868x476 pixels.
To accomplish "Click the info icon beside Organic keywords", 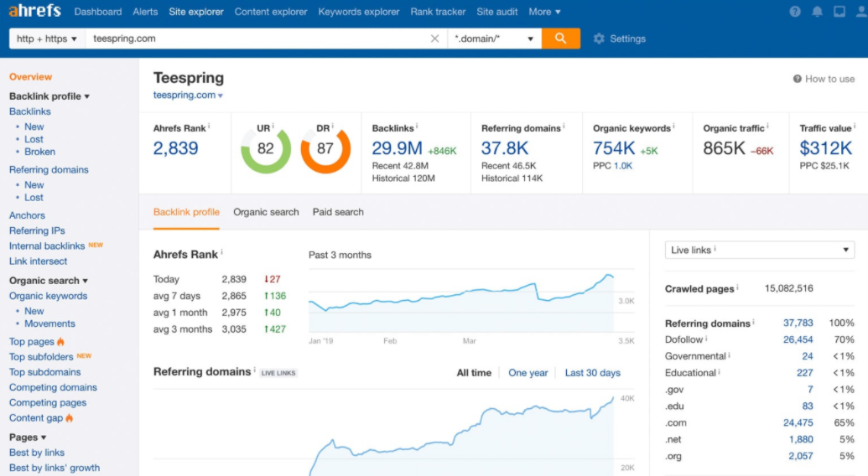I will [x=673, y=127].
